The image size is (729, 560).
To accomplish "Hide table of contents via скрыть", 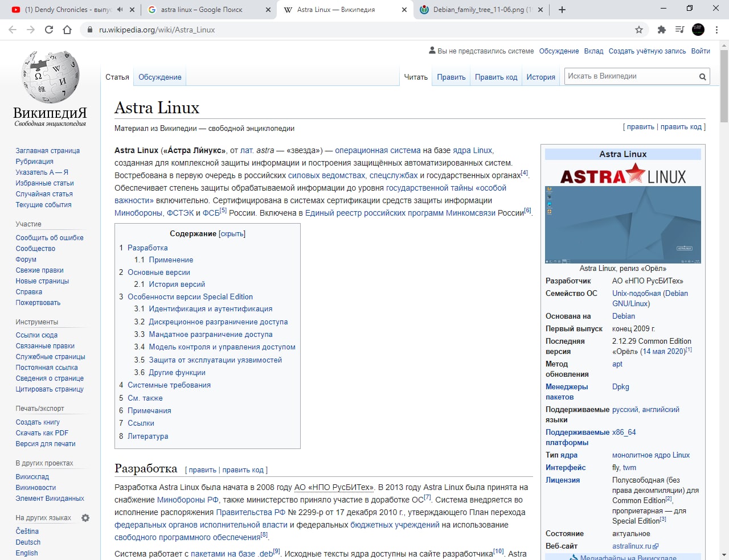I will [x=232, y=234].
